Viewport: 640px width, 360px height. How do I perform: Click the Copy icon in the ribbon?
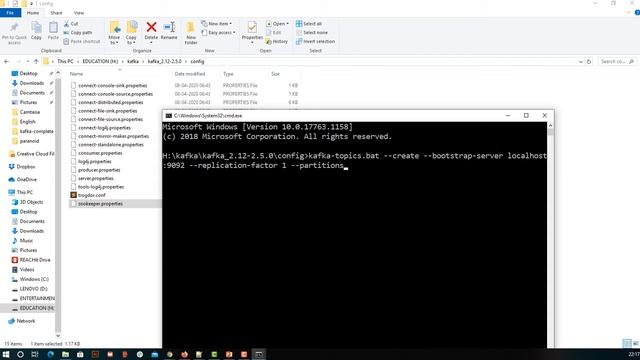(x=36, y=28)
